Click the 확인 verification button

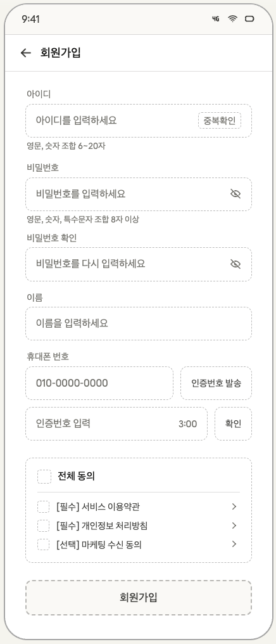pos(233,424)
